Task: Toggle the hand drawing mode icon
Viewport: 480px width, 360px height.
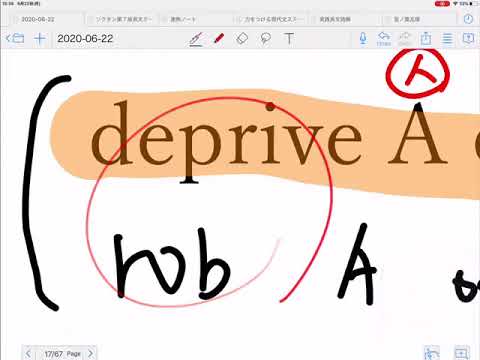Action: (432, 353)
